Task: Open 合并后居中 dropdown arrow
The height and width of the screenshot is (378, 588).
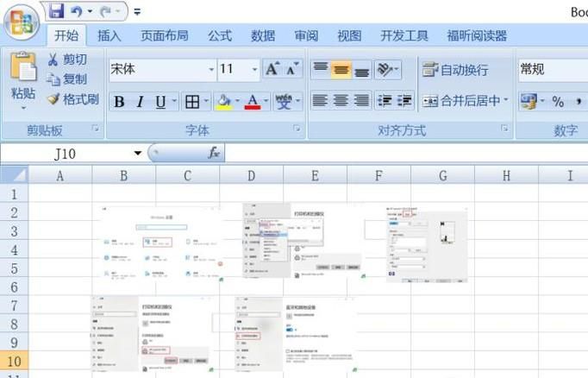Action: pyautogui.click(x=506, y=100)
